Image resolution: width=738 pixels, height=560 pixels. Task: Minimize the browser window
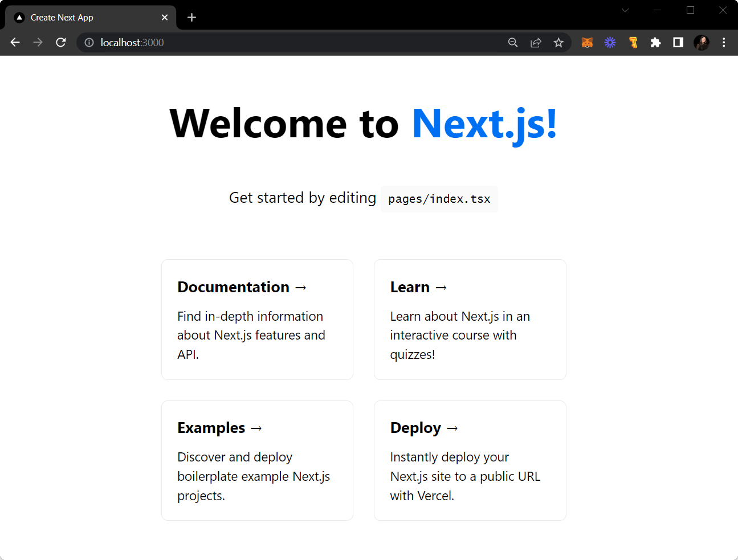(657, 10)
